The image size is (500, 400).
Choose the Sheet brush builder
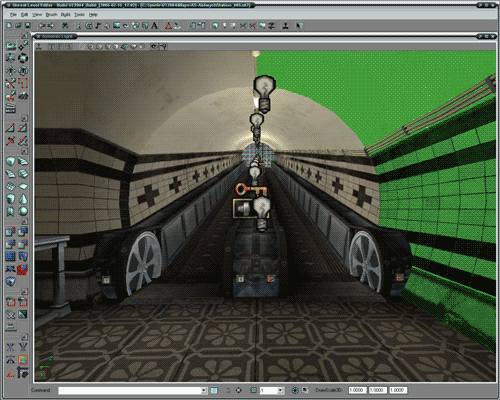point(23,186)
